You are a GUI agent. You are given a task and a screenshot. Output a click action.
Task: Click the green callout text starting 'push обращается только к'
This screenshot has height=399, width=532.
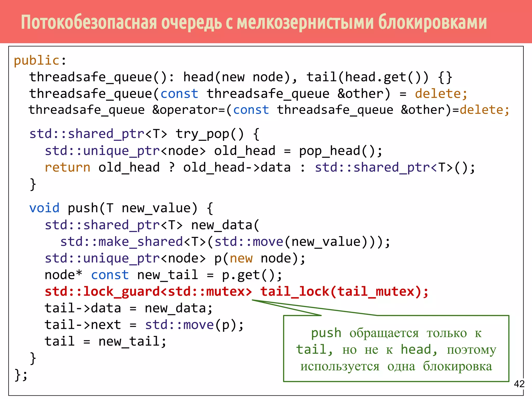click(396, 349)
